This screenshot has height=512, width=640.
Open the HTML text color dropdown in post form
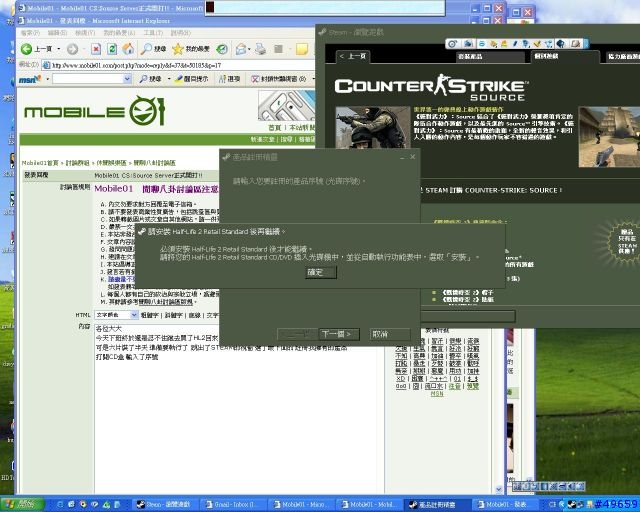(134, 315)
